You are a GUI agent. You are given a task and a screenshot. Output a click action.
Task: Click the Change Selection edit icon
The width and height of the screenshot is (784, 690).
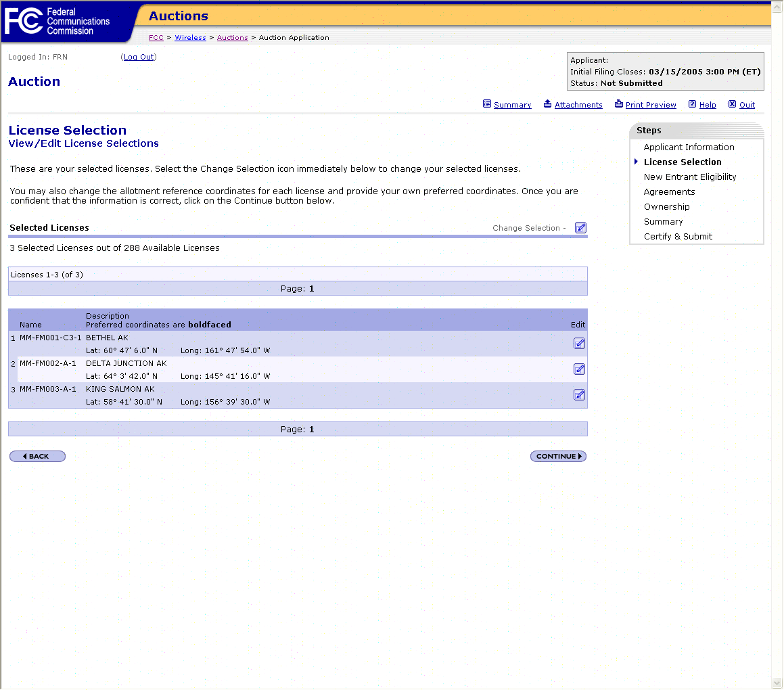pyautogui.click(x=580, y=228)
